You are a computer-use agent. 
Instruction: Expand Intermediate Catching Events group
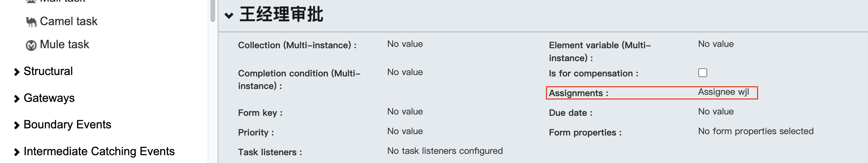click(99, 151)
